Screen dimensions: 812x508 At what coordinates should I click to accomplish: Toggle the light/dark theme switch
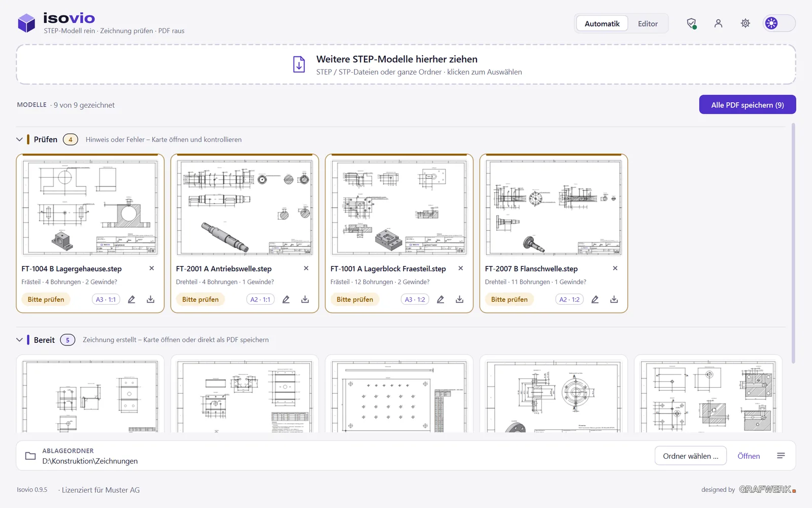(779, 23)
